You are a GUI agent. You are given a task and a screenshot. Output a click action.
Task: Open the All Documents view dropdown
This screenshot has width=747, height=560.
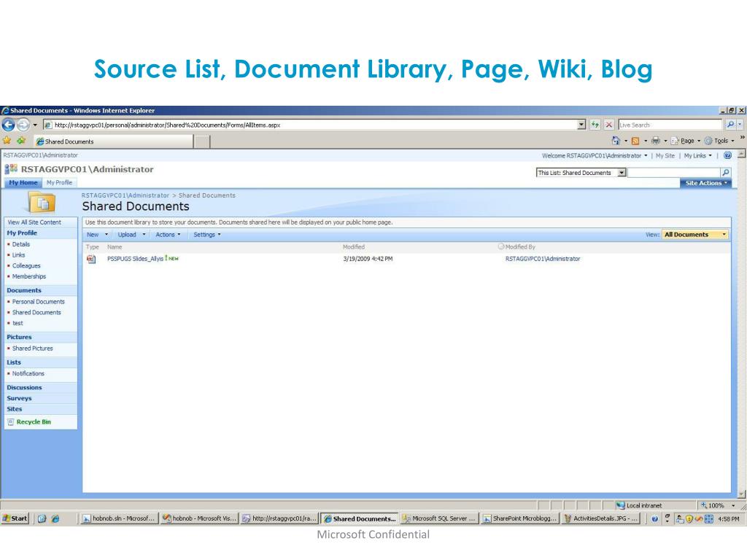tap(695, 234)
